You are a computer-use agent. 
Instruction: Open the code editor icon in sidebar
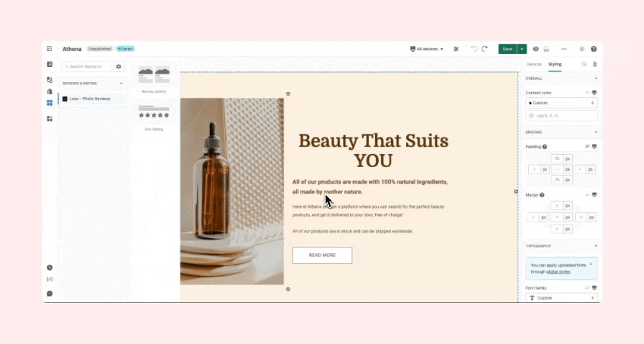(x=50, y=279)
